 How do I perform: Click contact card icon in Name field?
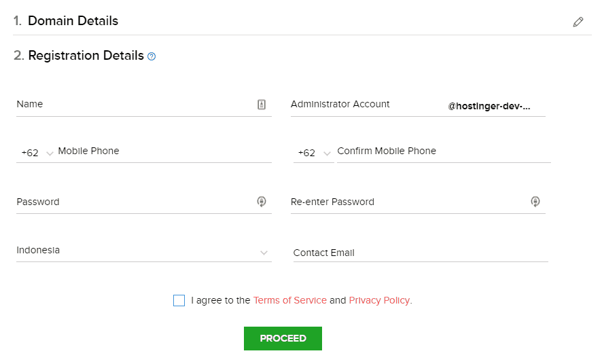tap(262, 105)
